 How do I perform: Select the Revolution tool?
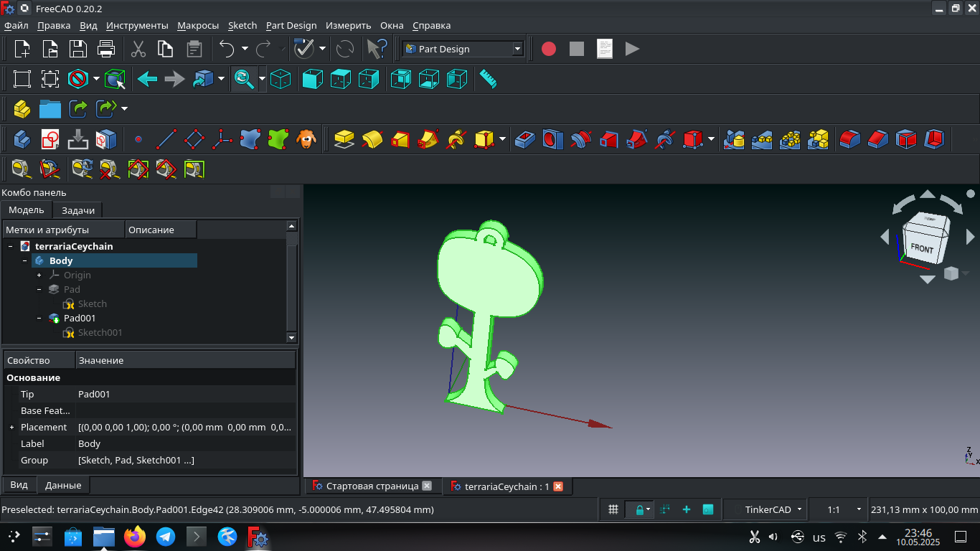pyautogui.click(x=372, y=138)
